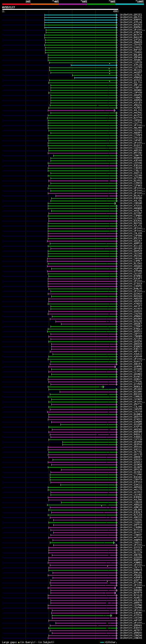Open hit UniRef100_A7PL66
Screen dimensions: 146x644
(x=131, y=22)
